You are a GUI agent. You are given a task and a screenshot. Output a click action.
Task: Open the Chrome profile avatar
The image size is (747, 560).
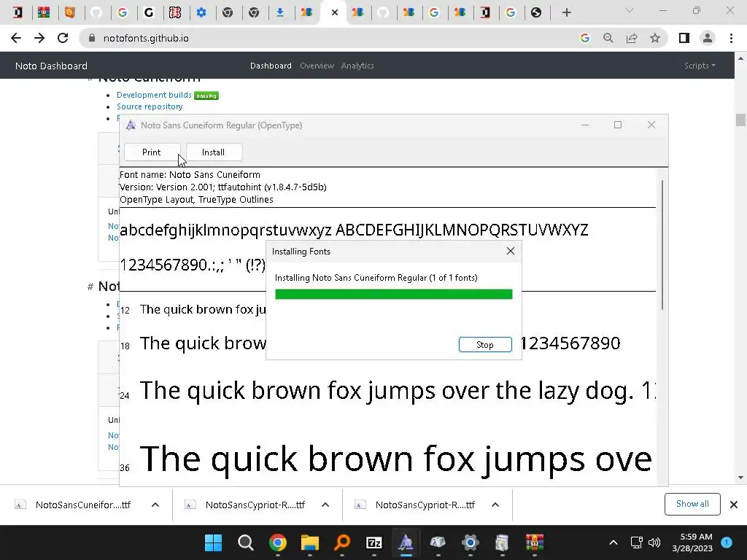[x=708, y=38]
